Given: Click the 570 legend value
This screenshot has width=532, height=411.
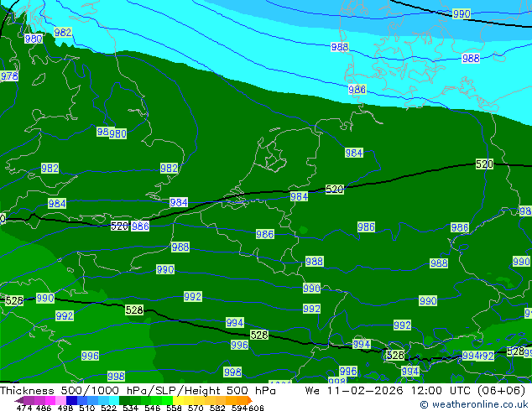Looking at the screenshot, I should click(196, 408).
